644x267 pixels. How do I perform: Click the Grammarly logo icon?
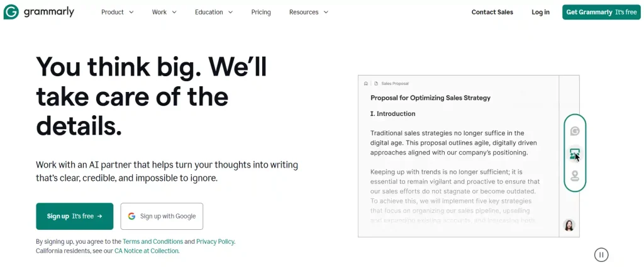click(11, 12)
